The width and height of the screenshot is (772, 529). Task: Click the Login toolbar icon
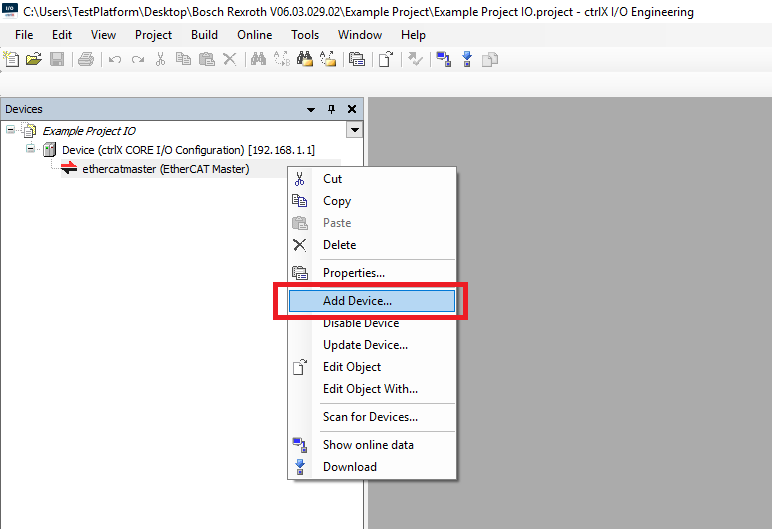(x=443, y=59)
